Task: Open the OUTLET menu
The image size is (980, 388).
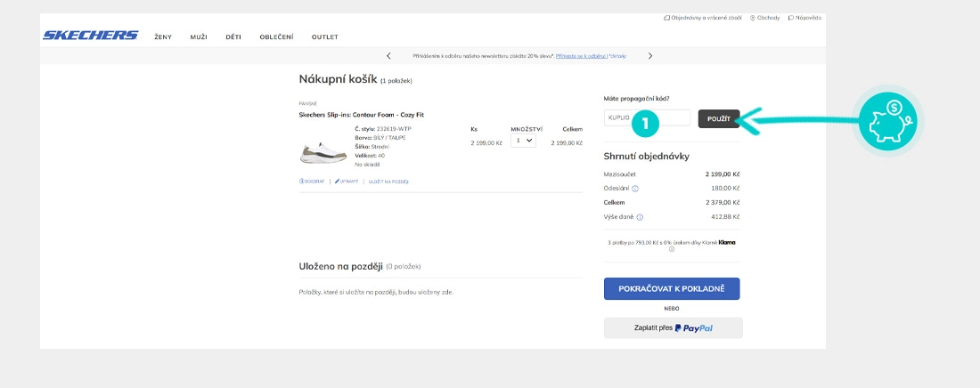Action: click(x=324, y=36)
